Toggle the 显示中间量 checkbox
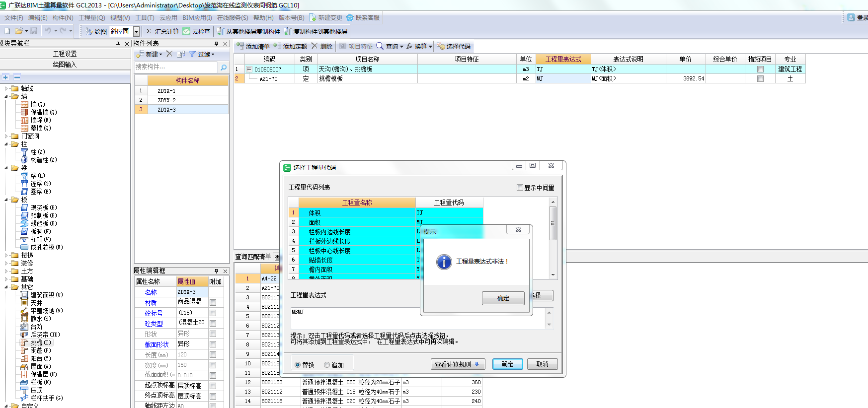 (x=520, y=188)
